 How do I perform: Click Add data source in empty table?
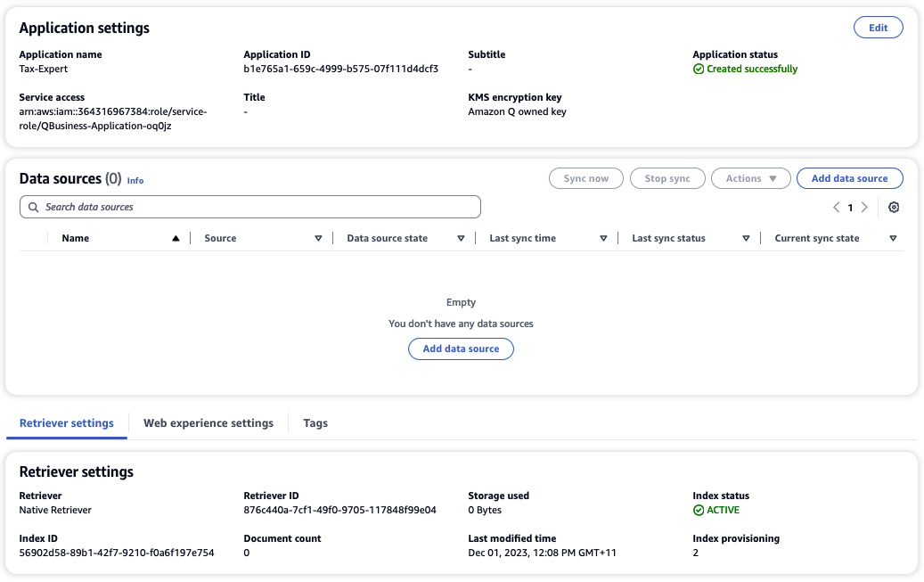pyautogui.click(x=461, y=348)
